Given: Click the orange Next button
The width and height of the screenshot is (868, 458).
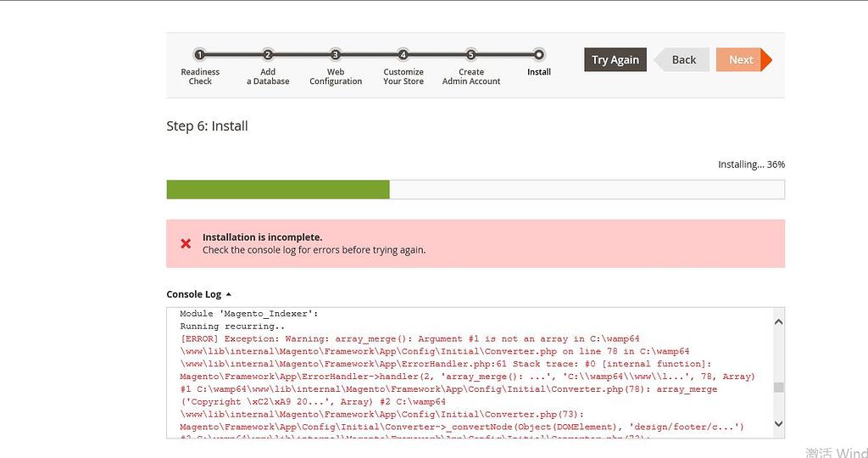Looking at the screenshot, I should point(743,60).
